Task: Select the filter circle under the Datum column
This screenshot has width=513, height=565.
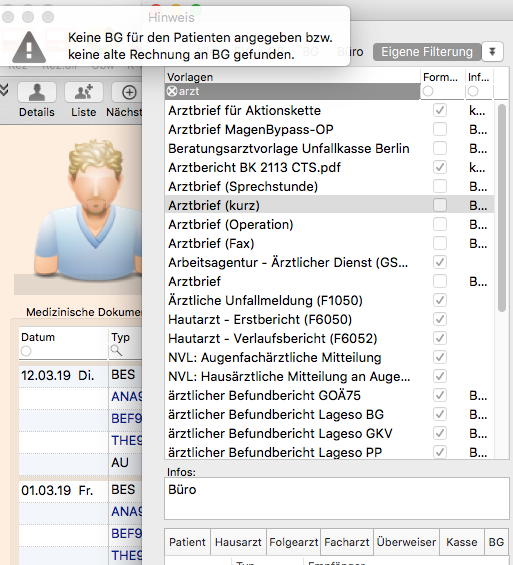Action: (26, 351)
